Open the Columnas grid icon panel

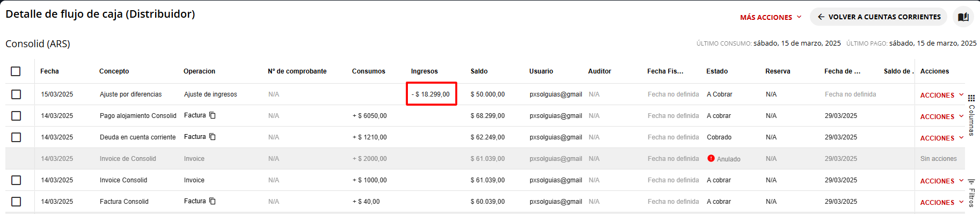tap(971, 98)
